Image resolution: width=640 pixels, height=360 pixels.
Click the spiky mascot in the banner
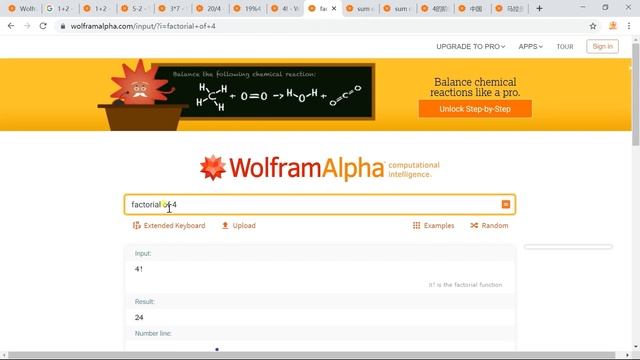pyautogui.click(x=140, y=83)
